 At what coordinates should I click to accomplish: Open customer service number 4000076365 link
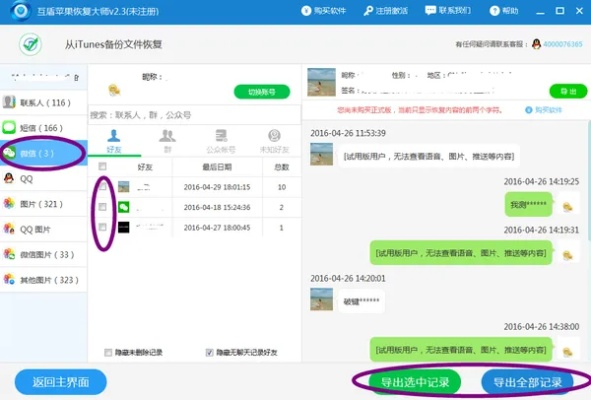point(563,44)
